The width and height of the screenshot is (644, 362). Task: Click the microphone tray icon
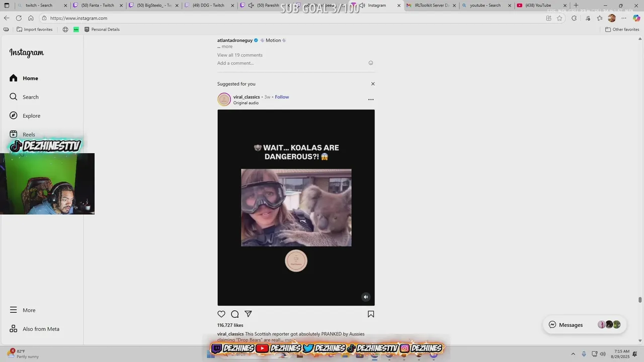584,354
